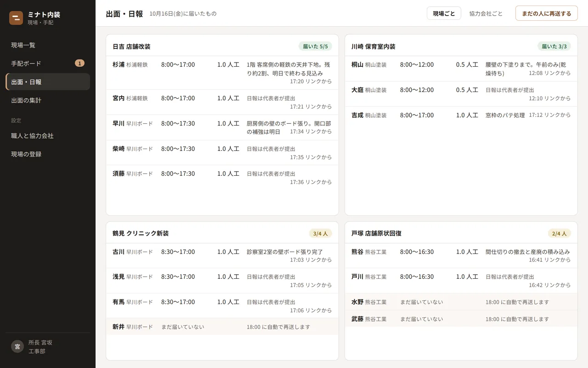Switch to 現場ごと view
This screenshot has width=588, height=368.
pos(444,13)
